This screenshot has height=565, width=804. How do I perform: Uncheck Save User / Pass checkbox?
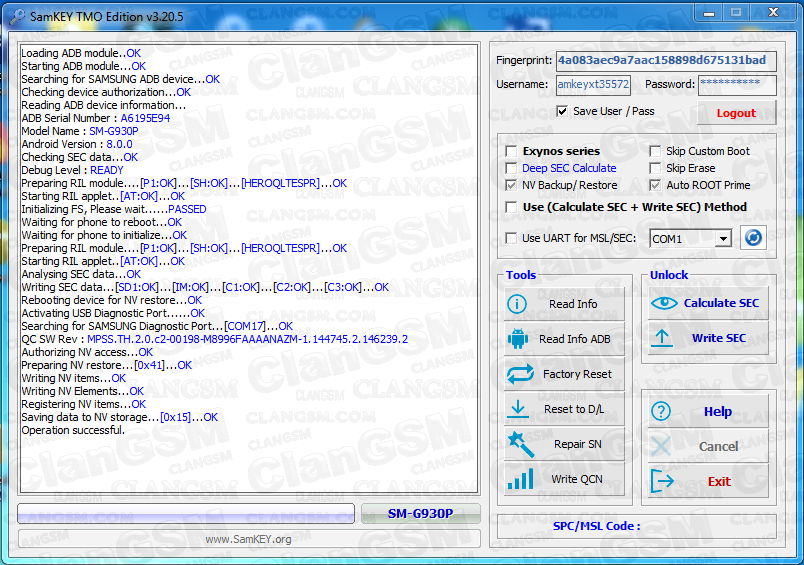coord(562,111)
